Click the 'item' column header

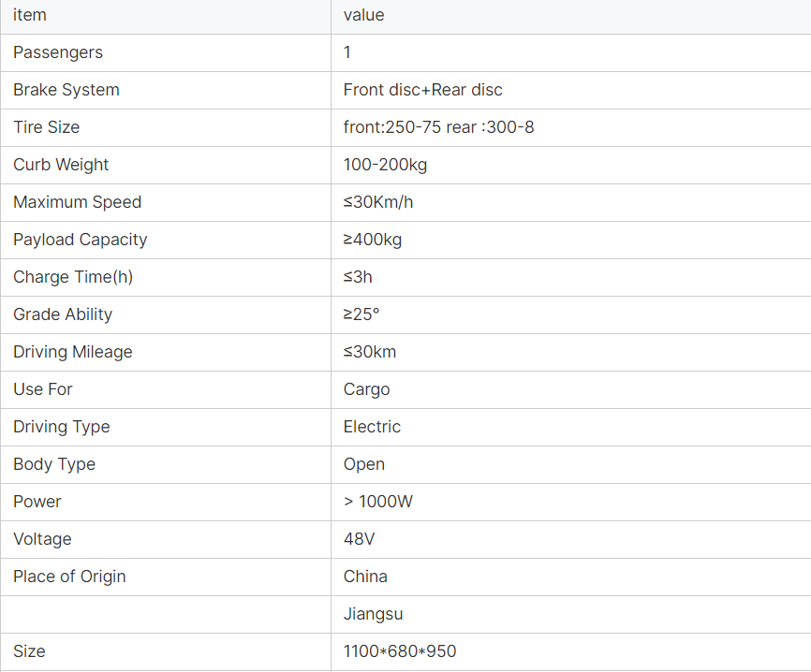(30, 15)
